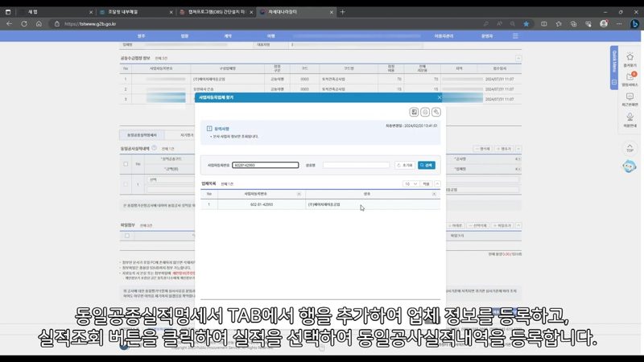This screenshot has height=362, width=644.
Task: Collapse the Quick Menu side tab
Action: pyautogui.click(x=614, y=82)
